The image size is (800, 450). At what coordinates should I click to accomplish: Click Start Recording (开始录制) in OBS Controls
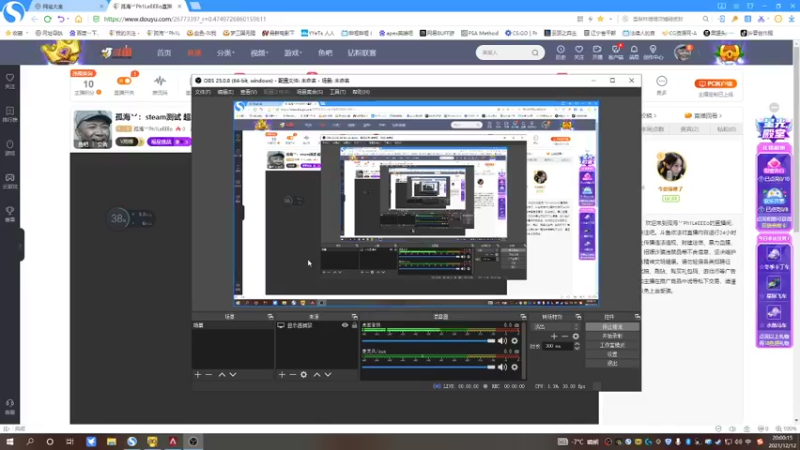coord(612,336)
